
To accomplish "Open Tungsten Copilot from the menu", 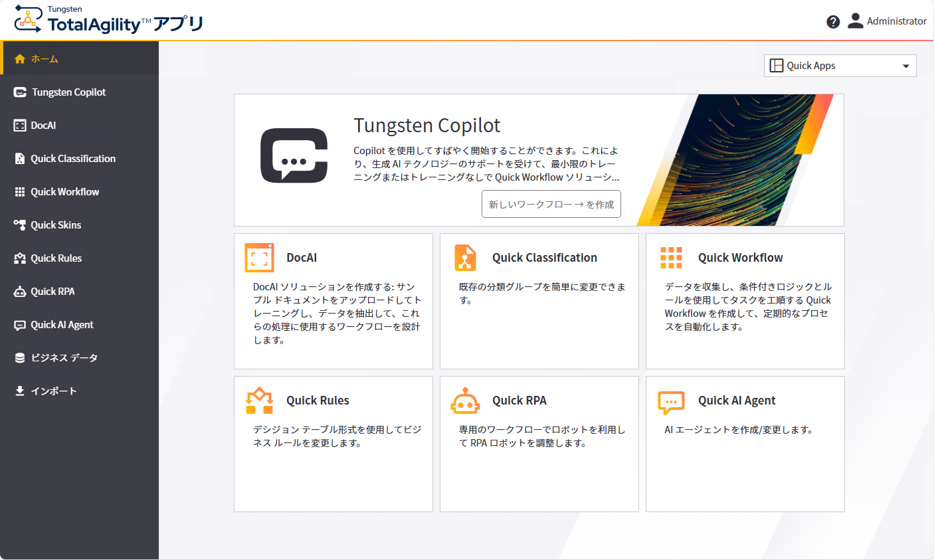I will pyautogui.click(x=66, y=92).
